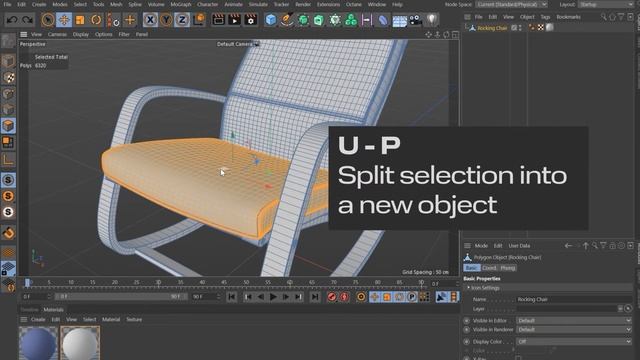
Task: Open the Layout dropdown
Action: click(x=607, y=4)
